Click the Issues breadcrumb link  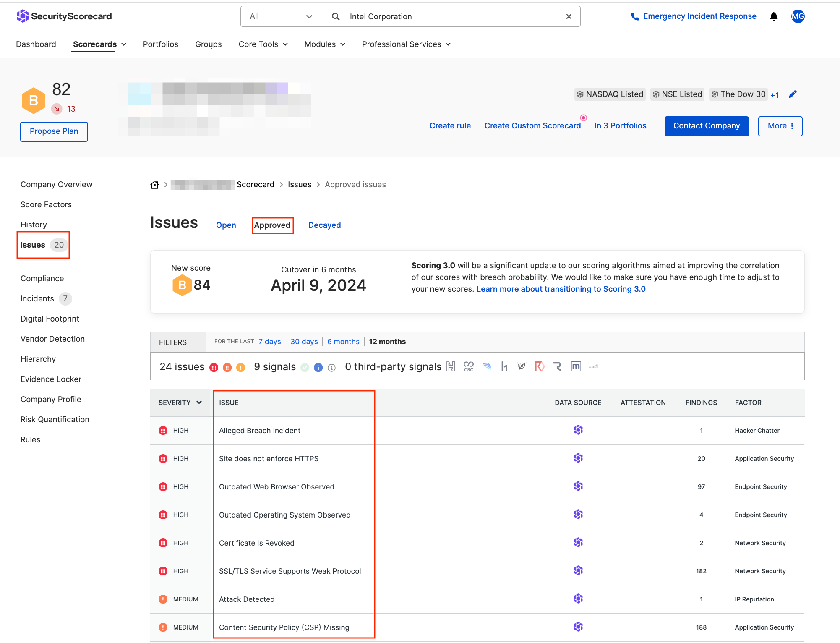click(300, 184)
